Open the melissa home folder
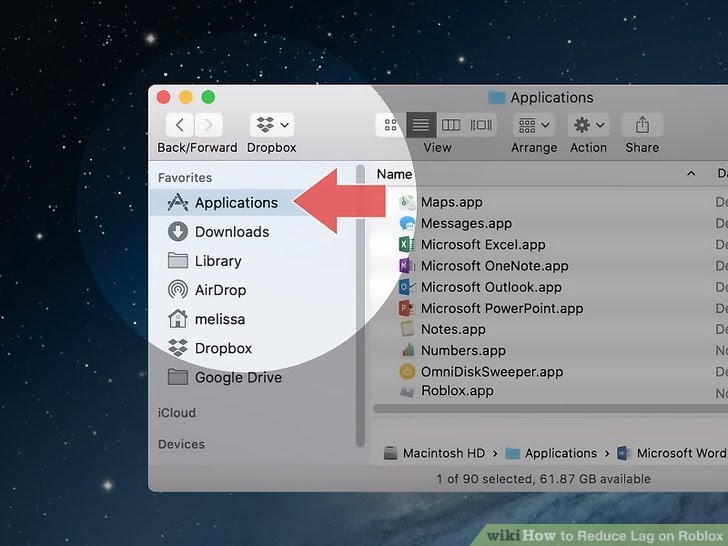 tap(218, 319)
